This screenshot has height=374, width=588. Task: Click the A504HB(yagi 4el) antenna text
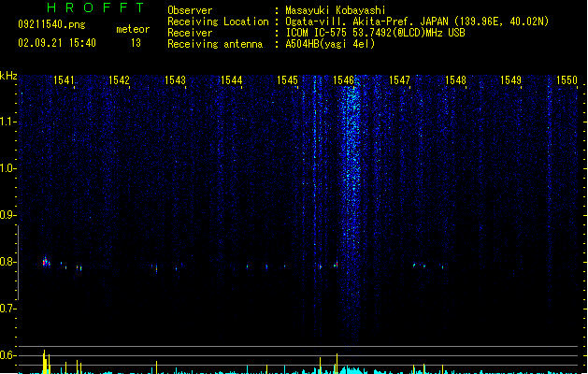click(330, 44)
